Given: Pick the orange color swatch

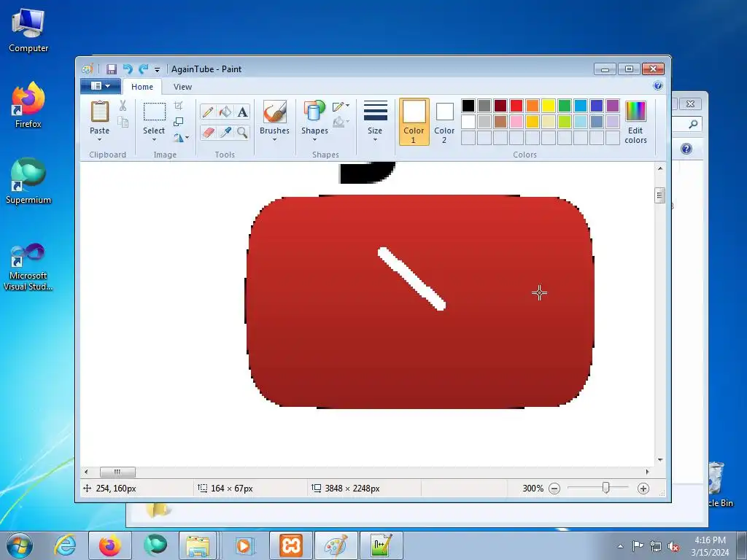Looking at the screenshot, I should (x=533, y=106).
